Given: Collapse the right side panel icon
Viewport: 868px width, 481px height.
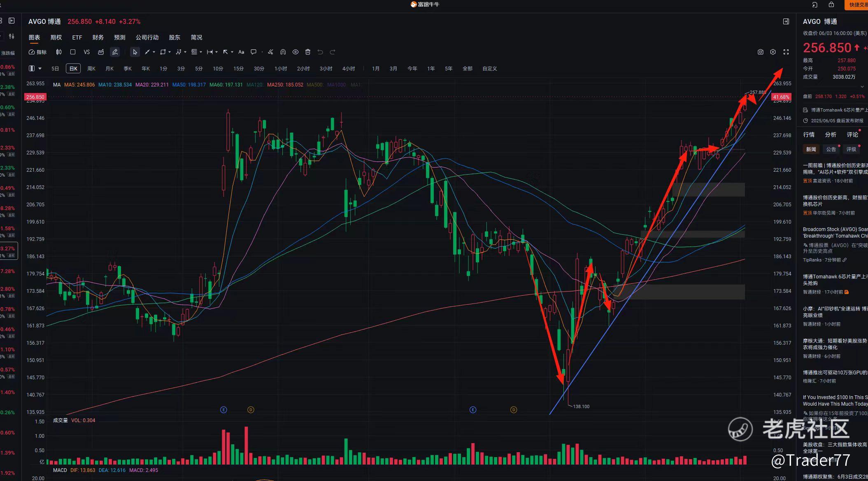Looking at the screenshot, I should [786, 21].
